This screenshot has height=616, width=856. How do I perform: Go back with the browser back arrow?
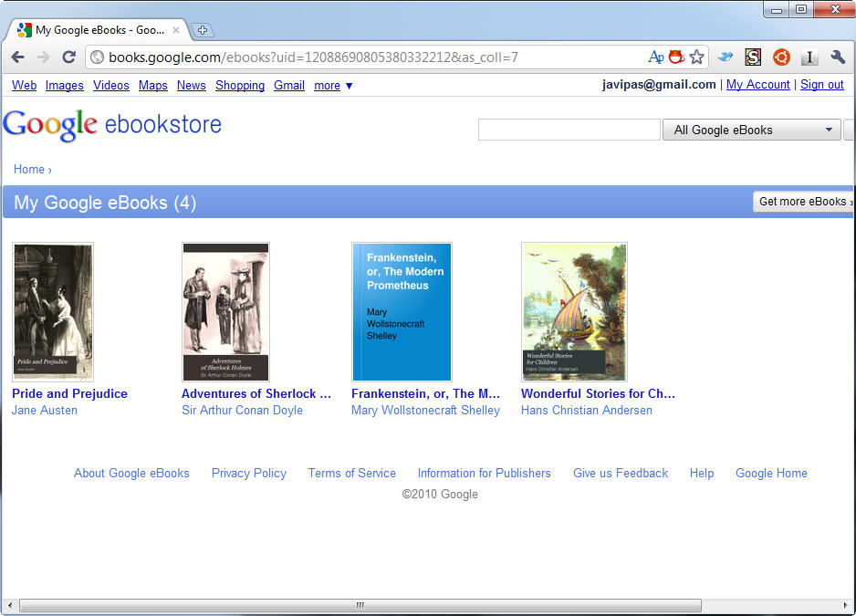tap(18, 57)
